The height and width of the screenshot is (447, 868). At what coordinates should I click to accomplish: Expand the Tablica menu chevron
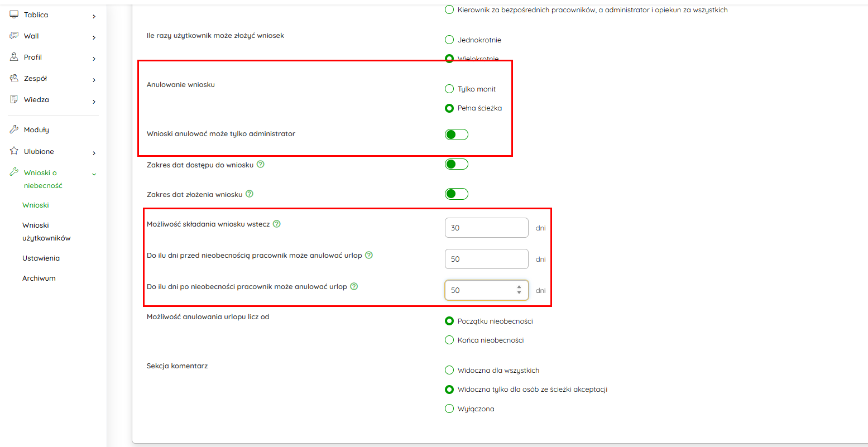[94, 16]
